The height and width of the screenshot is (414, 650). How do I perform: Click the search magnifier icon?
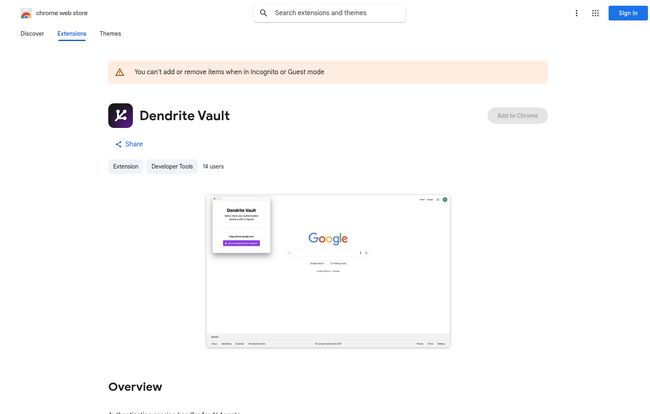pyautogui.click(x=263, y=13)
